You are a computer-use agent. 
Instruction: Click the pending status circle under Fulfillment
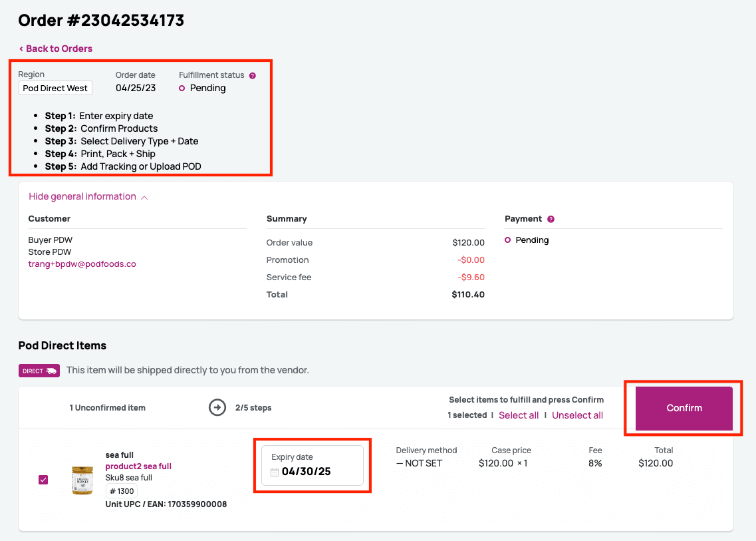coord(182,89)
